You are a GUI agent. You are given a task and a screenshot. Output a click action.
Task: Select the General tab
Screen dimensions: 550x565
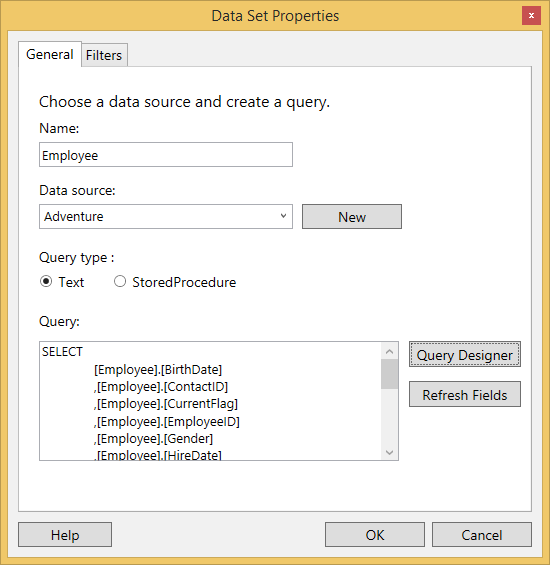click(x=50, y=54)
